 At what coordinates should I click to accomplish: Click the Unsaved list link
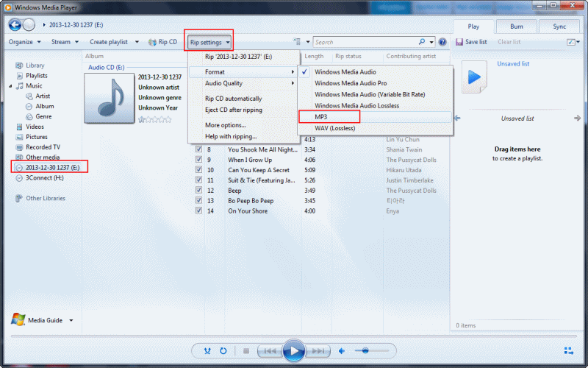[x=513, y=64]
